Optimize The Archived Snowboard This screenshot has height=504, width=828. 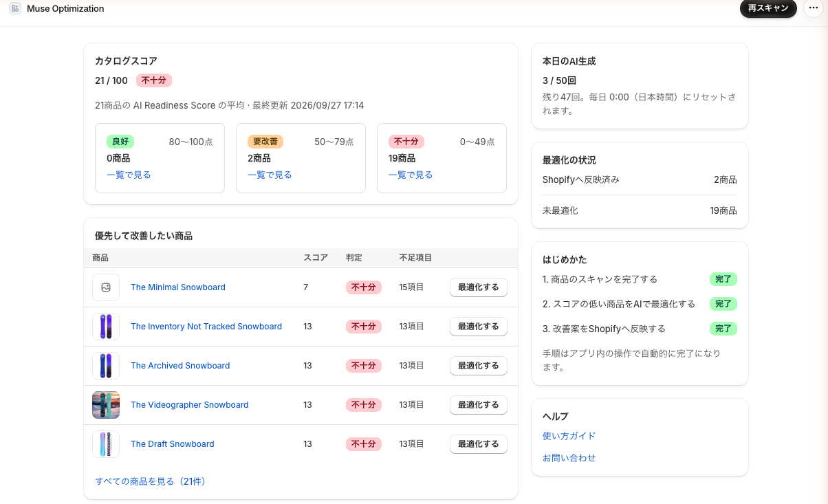coord(479,366)
